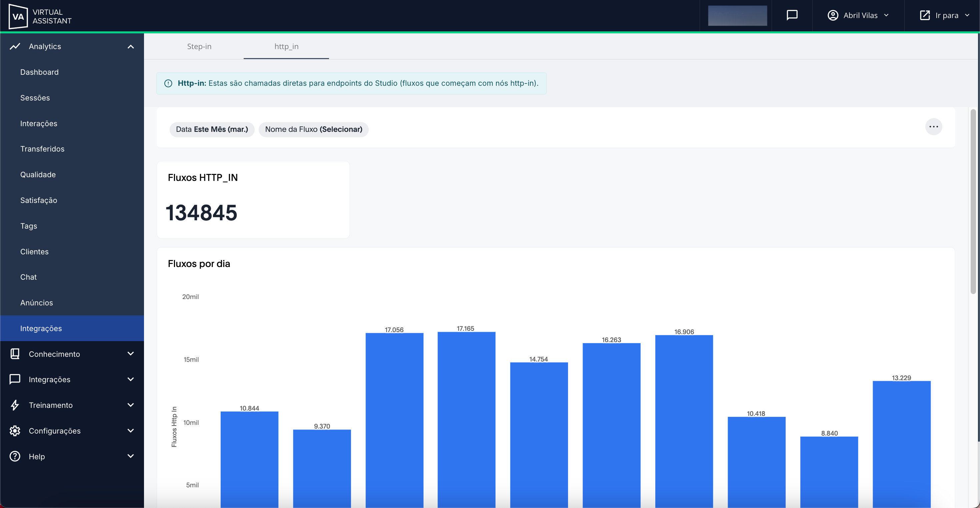Open the Nome da Fluxo filter
This screenshot has width=980, height=508.
pos(313,130)
